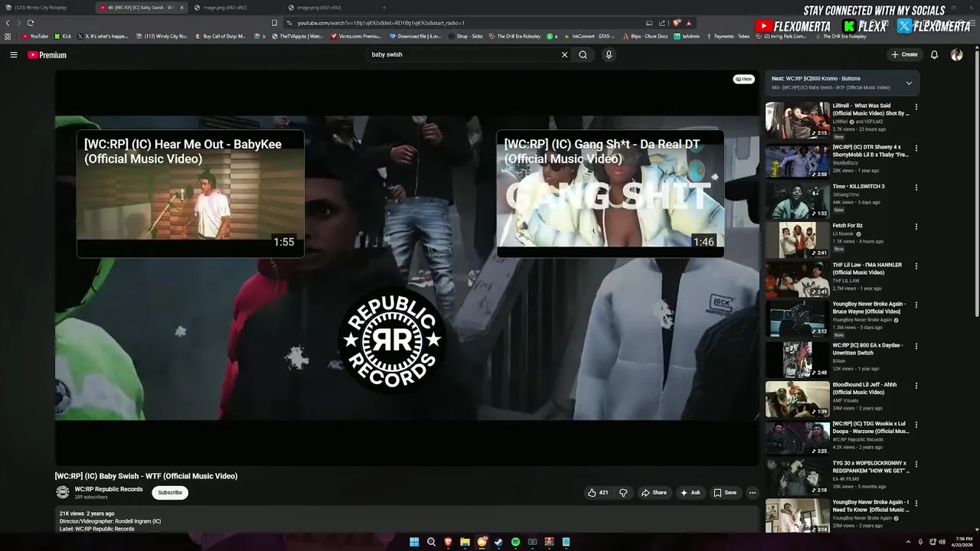Clear the search box with the X
Viewport: 980px width, 551px height.
[564, 55]
